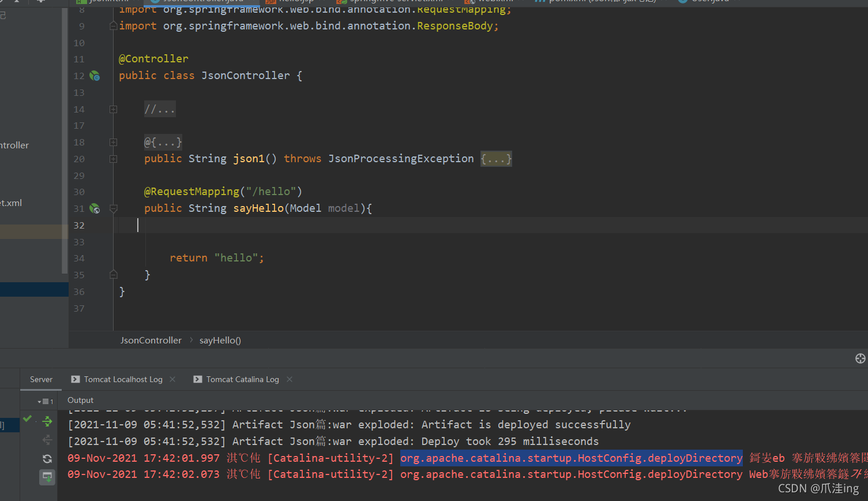The width and height of the screenshot is (868, 501).
Task: Click the green deploy-all arrows icon
Action: [47, 421]
